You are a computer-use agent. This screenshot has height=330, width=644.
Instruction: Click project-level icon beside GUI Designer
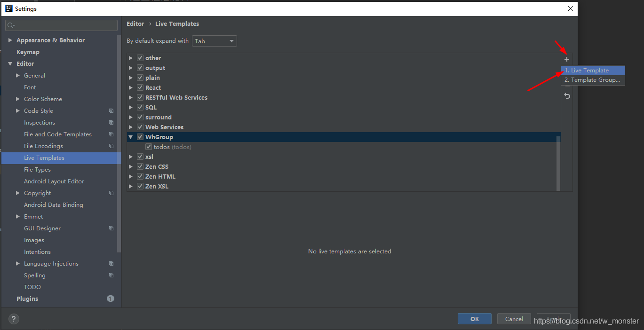pos(111,228)
